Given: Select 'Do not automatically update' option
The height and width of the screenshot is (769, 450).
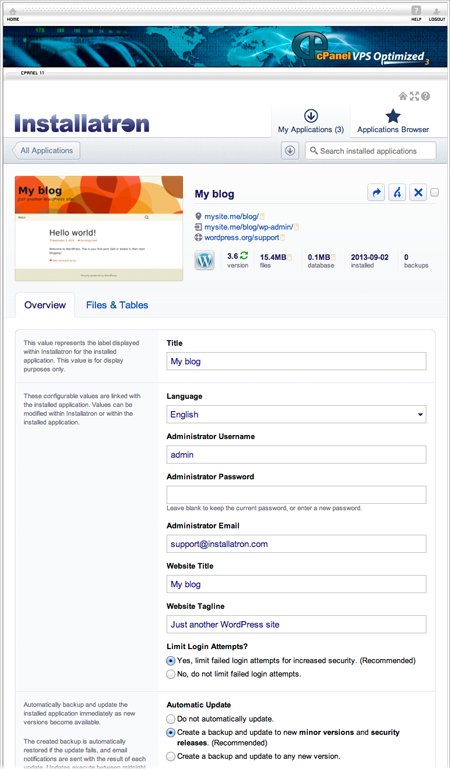Looking at the screenshot, I should pos(171,719).
